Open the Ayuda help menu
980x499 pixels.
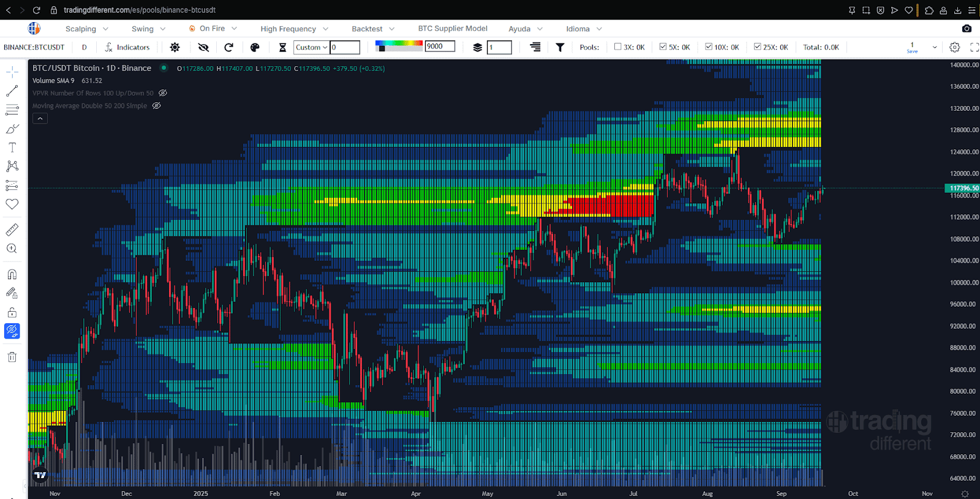click(x=526, y=29)
